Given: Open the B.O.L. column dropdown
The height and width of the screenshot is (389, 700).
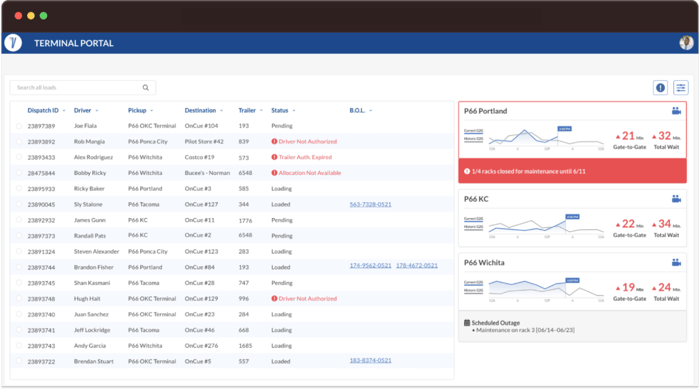Looking at the screenshot, I should [371, 111].
